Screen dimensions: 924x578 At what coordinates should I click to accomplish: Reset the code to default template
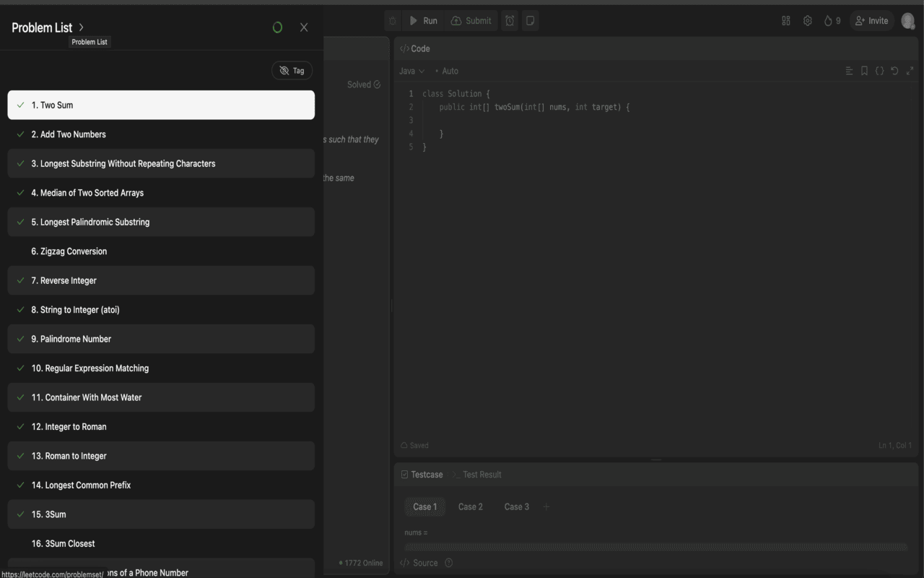point(894,71)
